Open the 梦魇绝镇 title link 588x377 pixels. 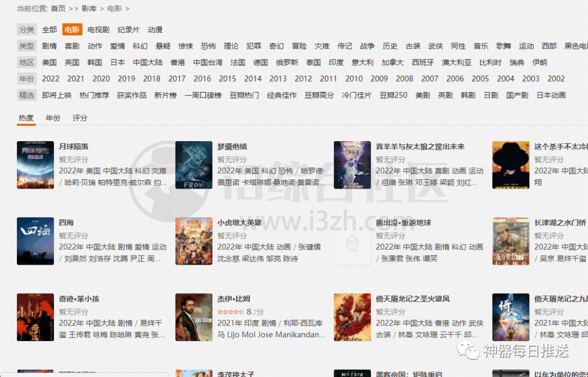point(232,147)
